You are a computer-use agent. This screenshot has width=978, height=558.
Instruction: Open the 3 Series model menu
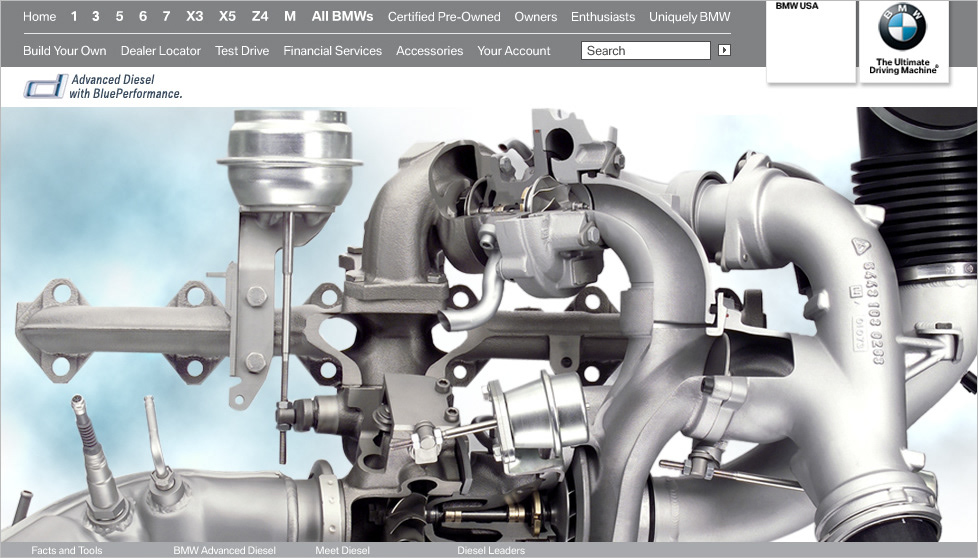pyautogui.click(x=96, y=17)
